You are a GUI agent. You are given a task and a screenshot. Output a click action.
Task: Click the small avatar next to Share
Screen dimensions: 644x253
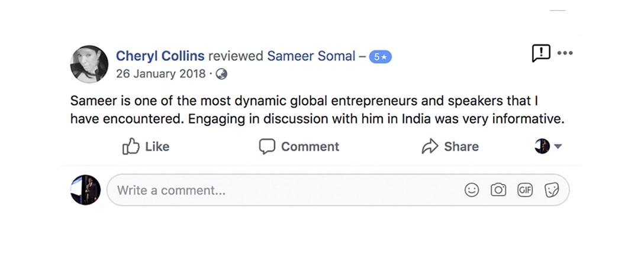[x=542, y=147]
